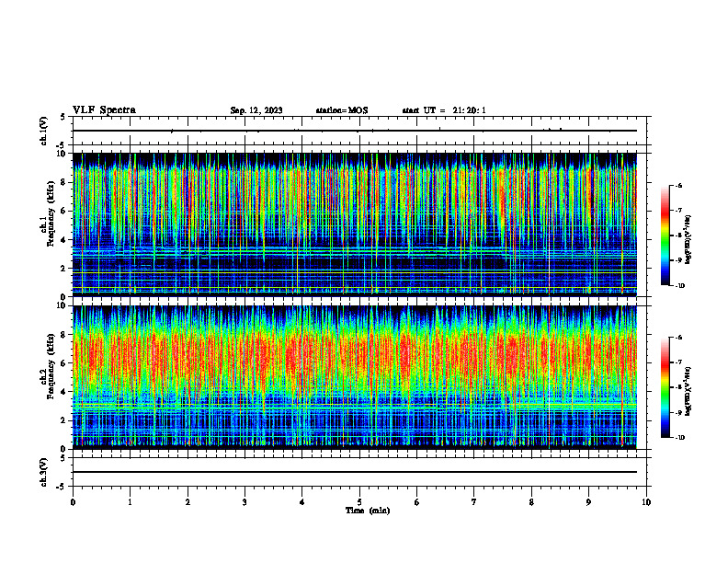This screenshot has height=563, width=728.
Task: Click the 'ch.1(V)' axis label
Action: 44,131
